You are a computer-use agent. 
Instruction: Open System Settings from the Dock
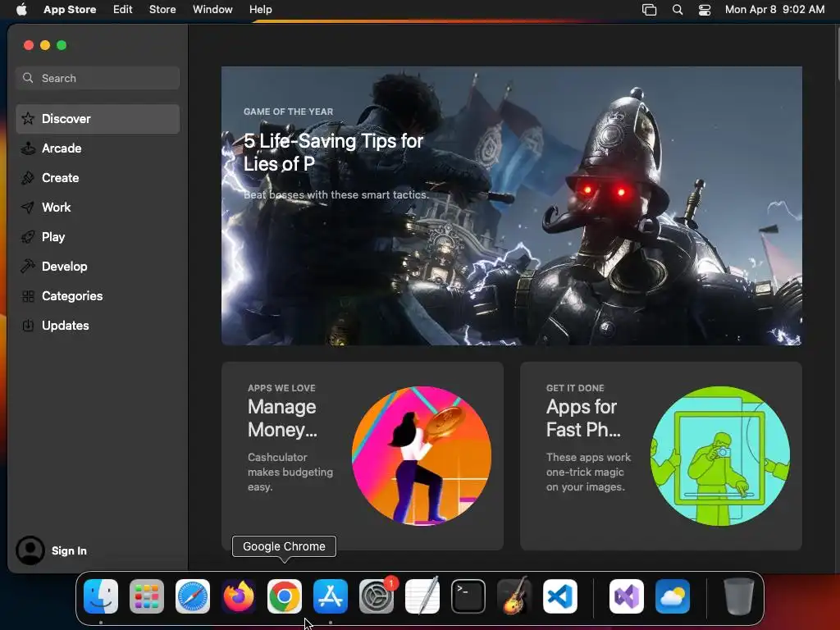click(376, 596)
